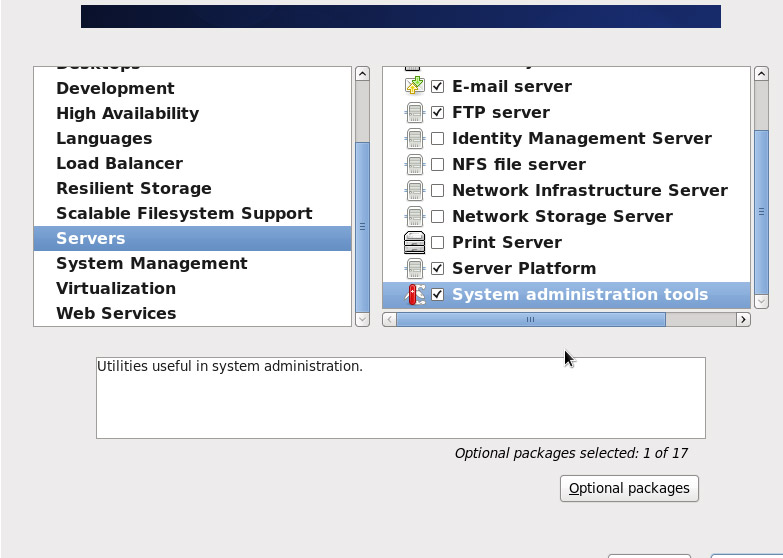The height and width of the screenshot is (558, 783).
Task: Select the Load Balancer category
Action: coord(193,163)
